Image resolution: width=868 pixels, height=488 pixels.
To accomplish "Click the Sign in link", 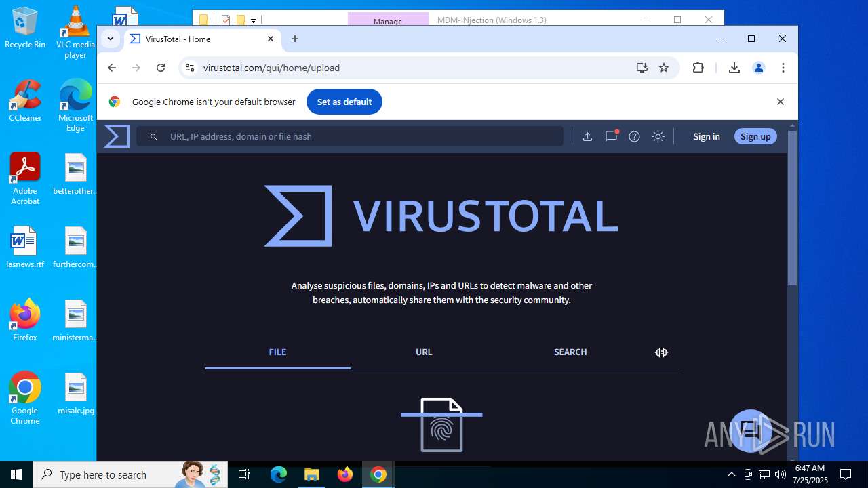I will coord(707,136).
